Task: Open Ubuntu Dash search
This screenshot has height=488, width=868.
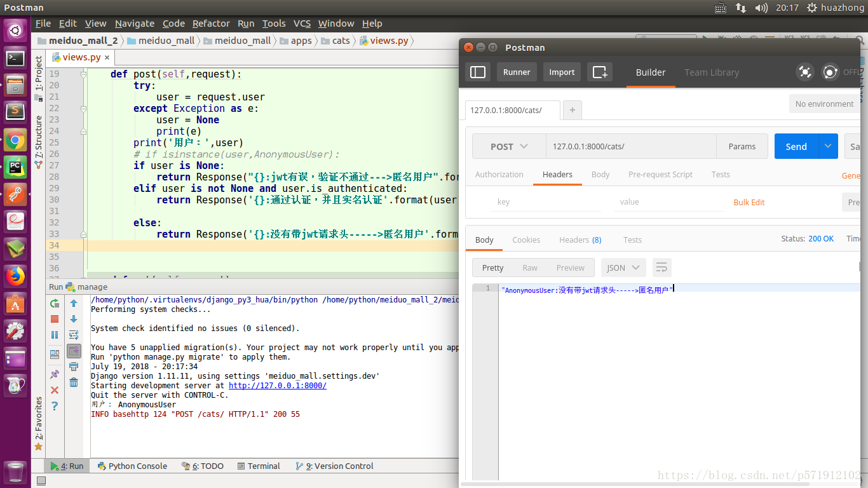Action: pos(15,29)
